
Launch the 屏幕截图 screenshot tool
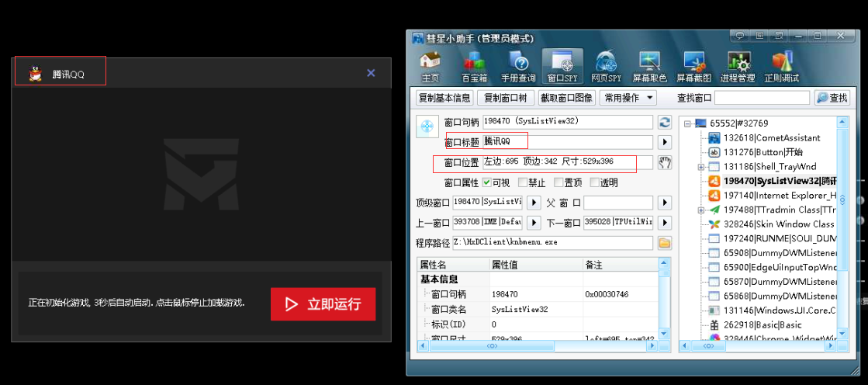click(693, 67)
